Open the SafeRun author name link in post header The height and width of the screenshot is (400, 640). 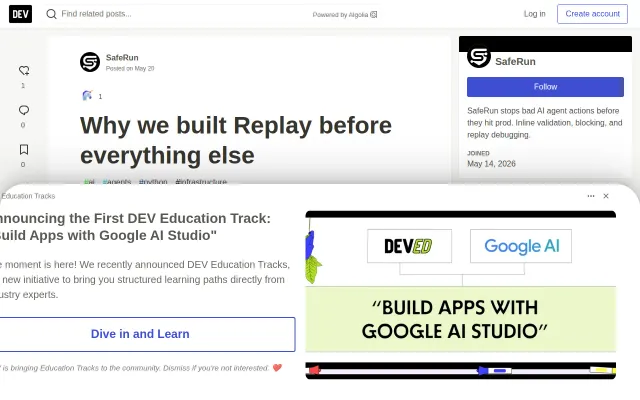122,58
